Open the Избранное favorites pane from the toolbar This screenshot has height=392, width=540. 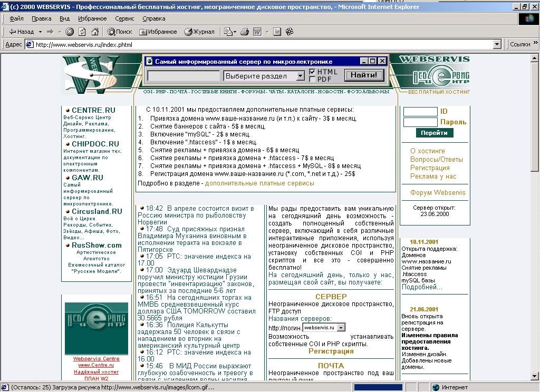(x=158, y=32)
